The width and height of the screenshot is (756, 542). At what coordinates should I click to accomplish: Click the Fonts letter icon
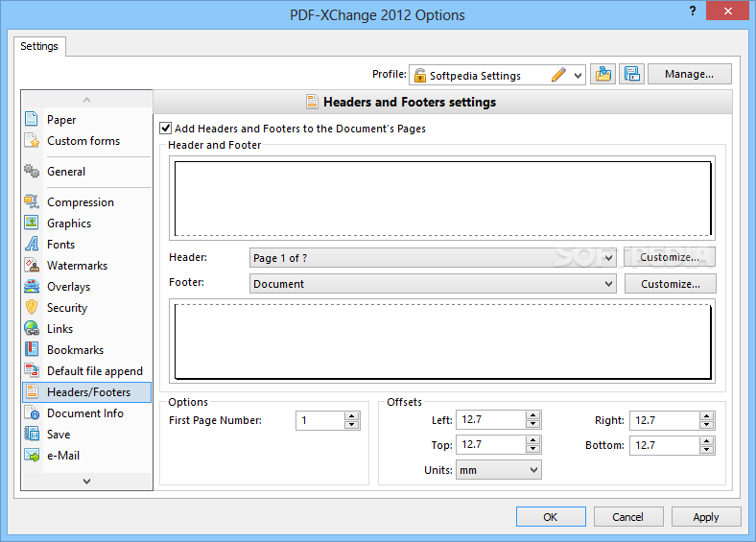coord(32,244)
